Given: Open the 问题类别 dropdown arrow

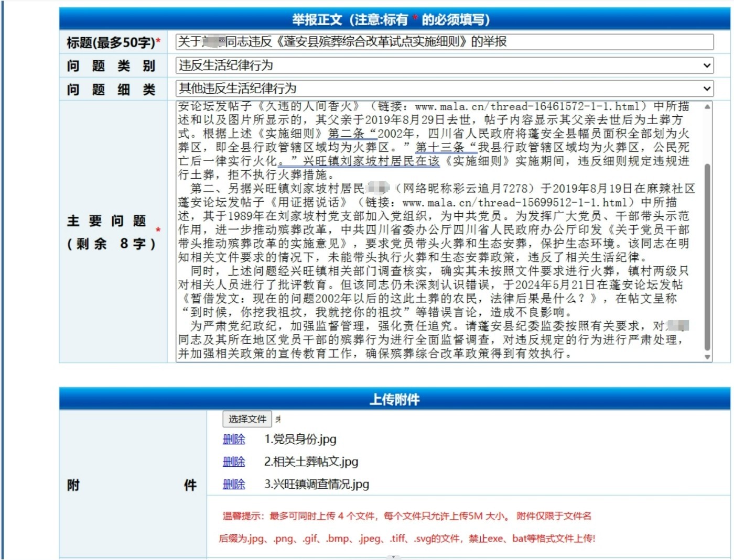Looking at the screenshot, I should point(707,65).
